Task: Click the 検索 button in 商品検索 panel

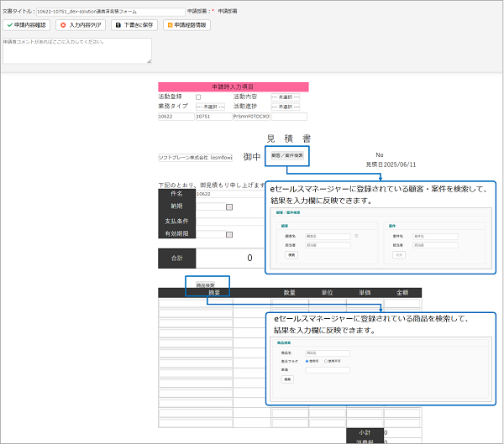Action: pos(287,379)
